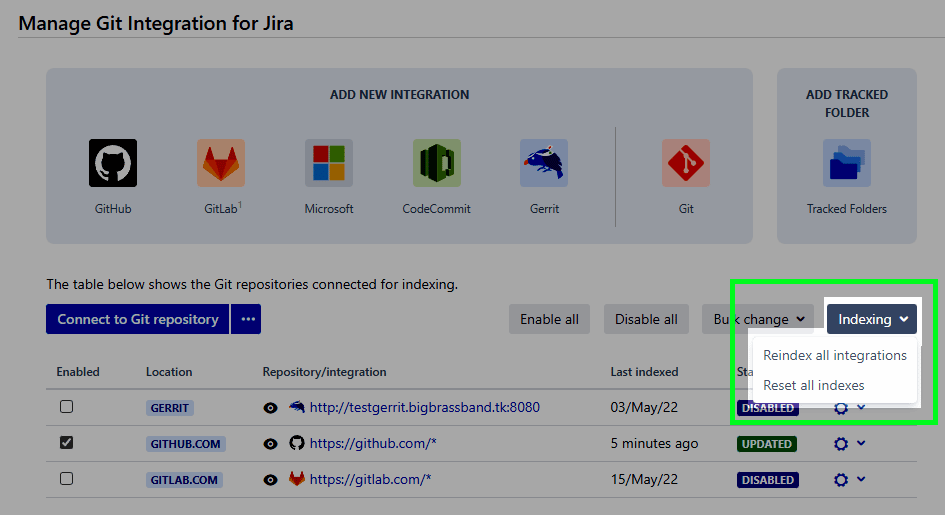This screenshot has width=945, height=515.
Task: Add a plain Git repository integration
Action: click(686, 163)
